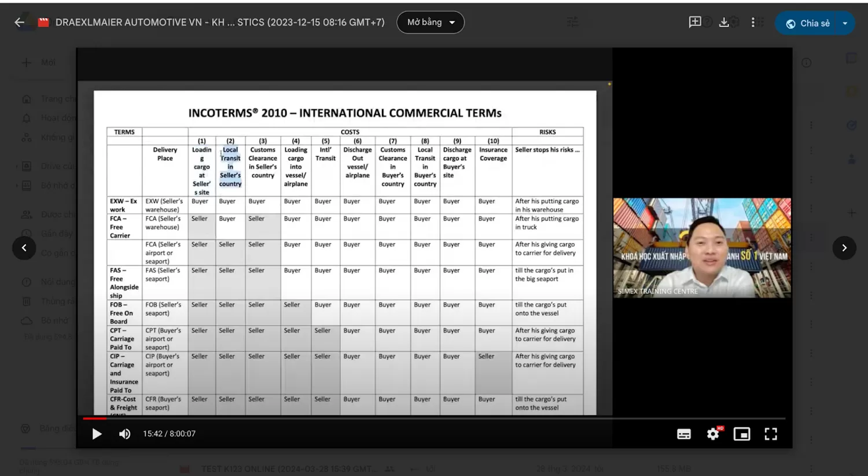Toggle subtitles/closed captions

684,434
